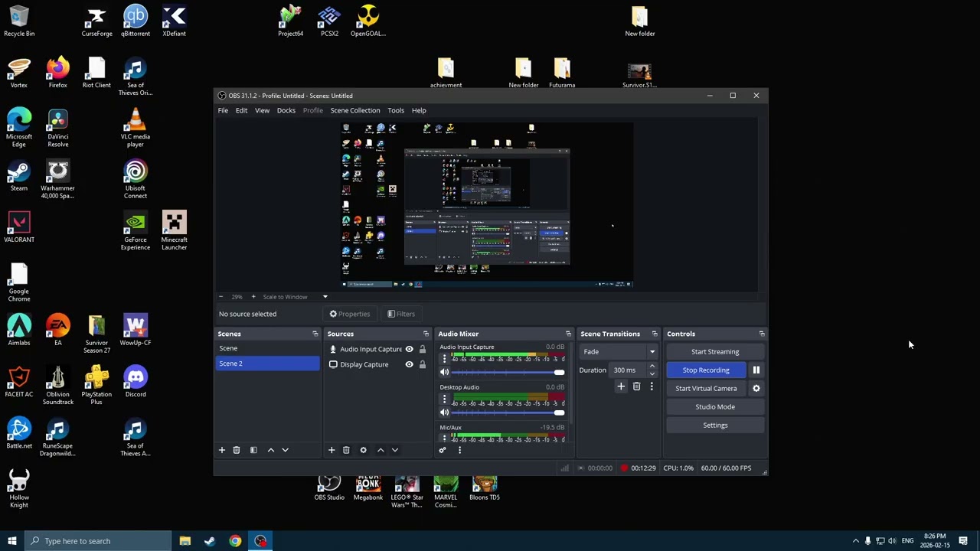Open scene filters icon in Scenes toolbar
980x551 pixels.
(x=253, y=450)
